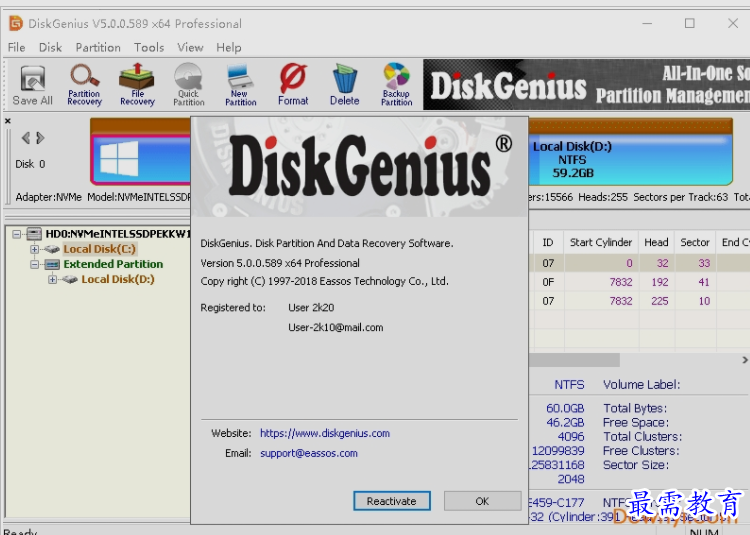750x535 pixels.
Task: Click the 60.0GB value
Action: tap(565, 408)
